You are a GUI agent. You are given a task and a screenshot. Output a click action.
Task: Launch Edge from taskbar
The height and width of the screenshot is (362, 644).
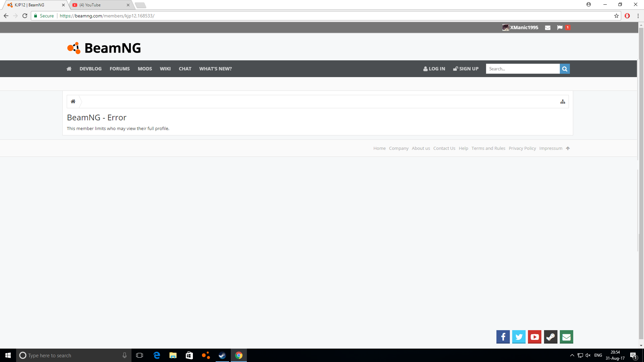(157, 355)
